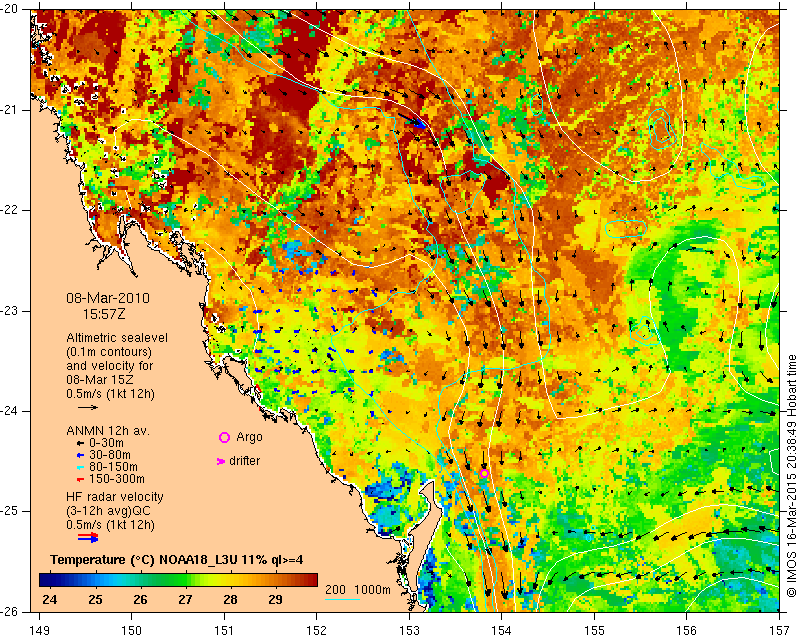
Task: Click the '30-80m' depth label
Action: tap(110, 455)
